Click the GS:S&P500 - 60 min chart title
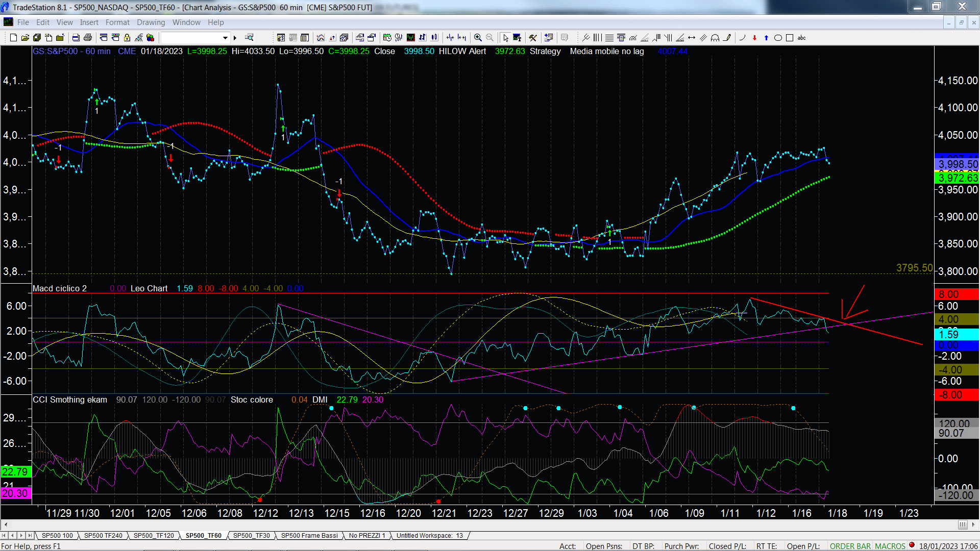This screenshot has height=551, width=980. click(71, 52)
